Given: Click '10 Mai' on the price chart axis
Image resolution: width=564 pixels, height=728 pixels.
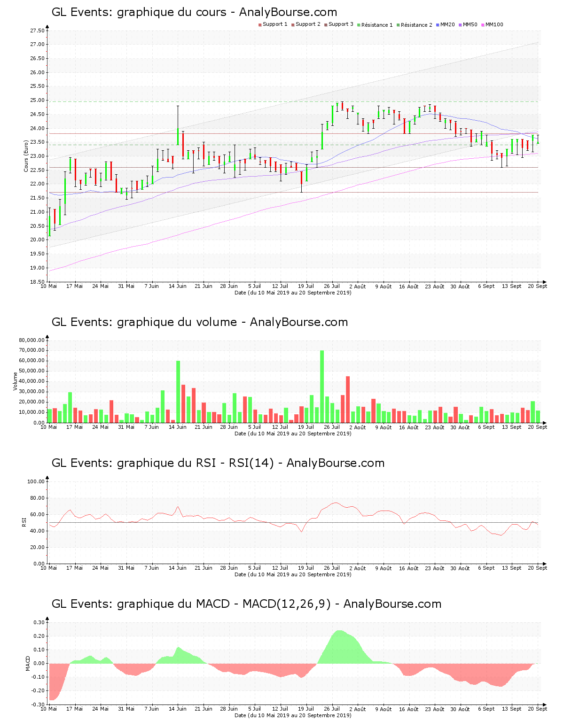Looking at the screenshot, I should (x=48, y=286).
